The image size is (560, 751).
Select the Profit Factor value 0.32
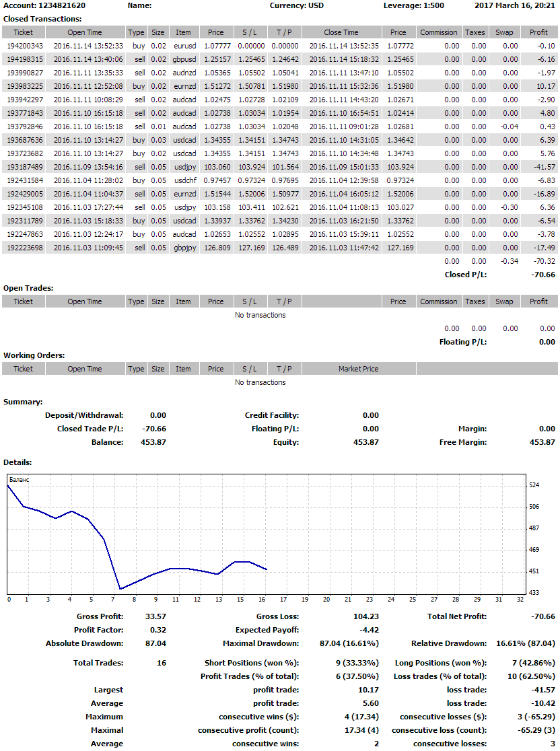coord(157,630)
